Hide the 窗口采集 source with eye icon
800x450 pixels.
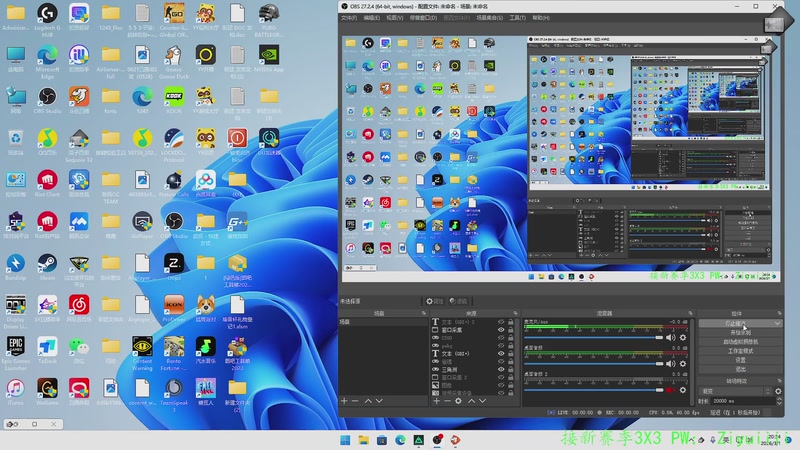pos(501,331)
